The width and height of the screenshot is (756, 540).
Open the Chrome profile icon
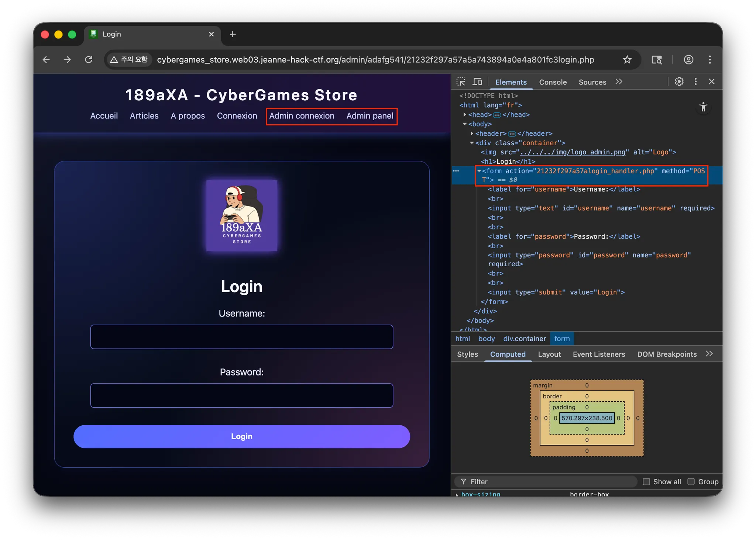pyautogui.click(x=688, y=60)
